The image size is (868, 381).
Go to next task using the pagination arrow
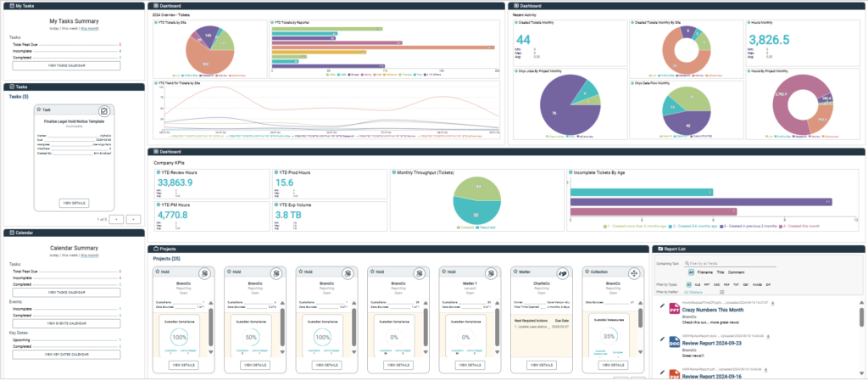pyautogui.click(x=134, y=219)
